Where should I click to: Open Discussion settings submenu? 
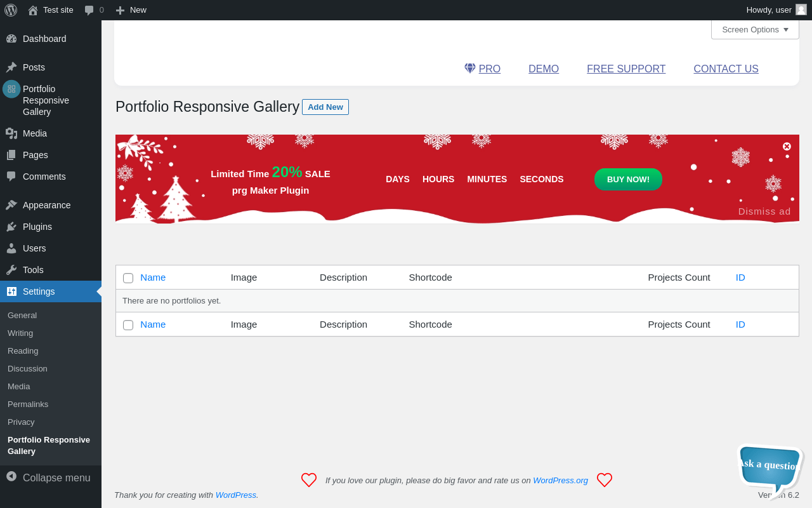click(27, 369)
